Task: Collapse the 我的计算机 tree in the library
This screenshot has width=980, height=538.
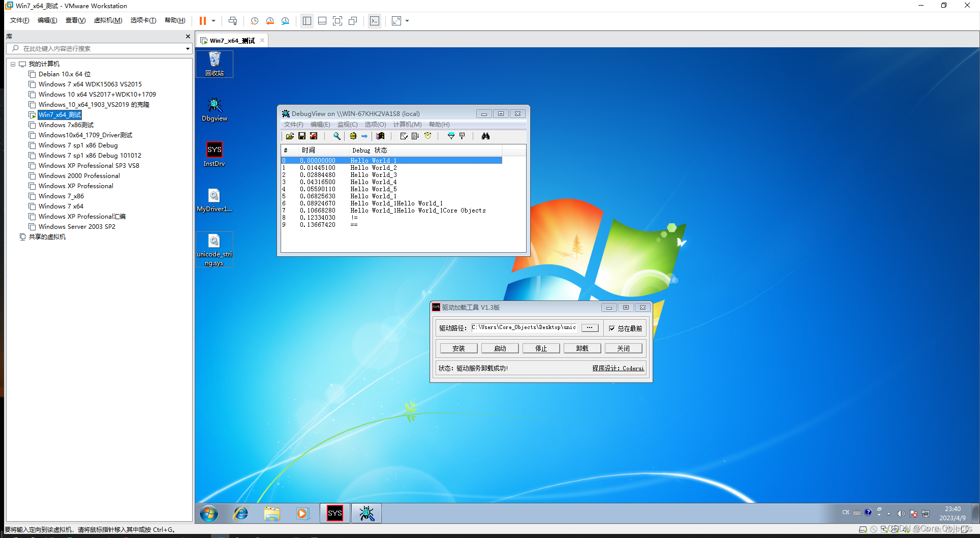Action: (x=13, y=64)
